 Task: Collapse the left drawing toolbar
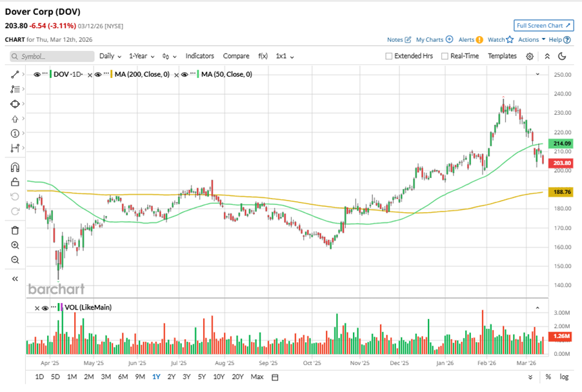tap(15, 279)
